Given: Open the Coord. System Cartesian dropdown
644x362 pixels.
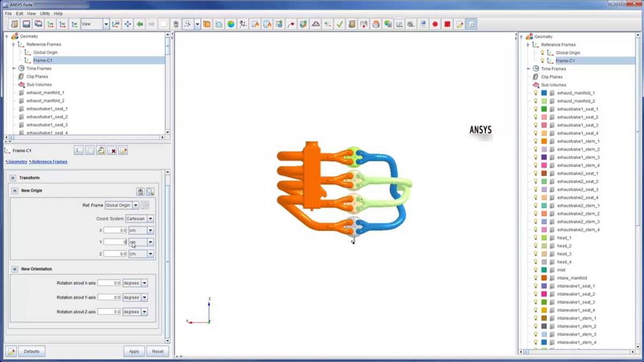Looking at the screenshot, I should 150,219.
